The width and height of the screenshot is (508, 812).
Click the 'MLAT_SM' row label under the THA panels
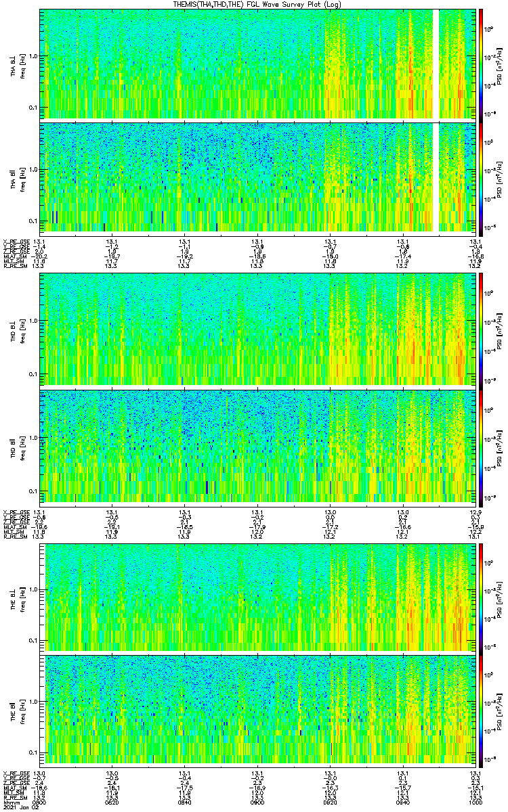click(x=14, y=256)
